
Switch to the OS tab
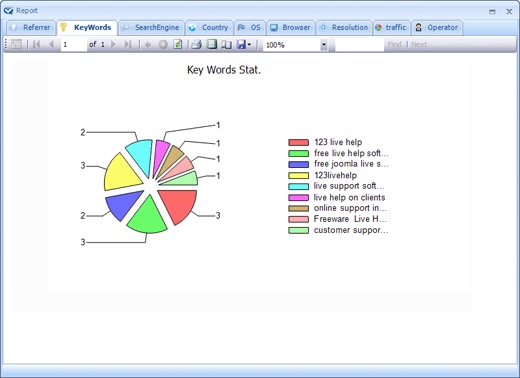pyautogui.click(x=250, y=28)
